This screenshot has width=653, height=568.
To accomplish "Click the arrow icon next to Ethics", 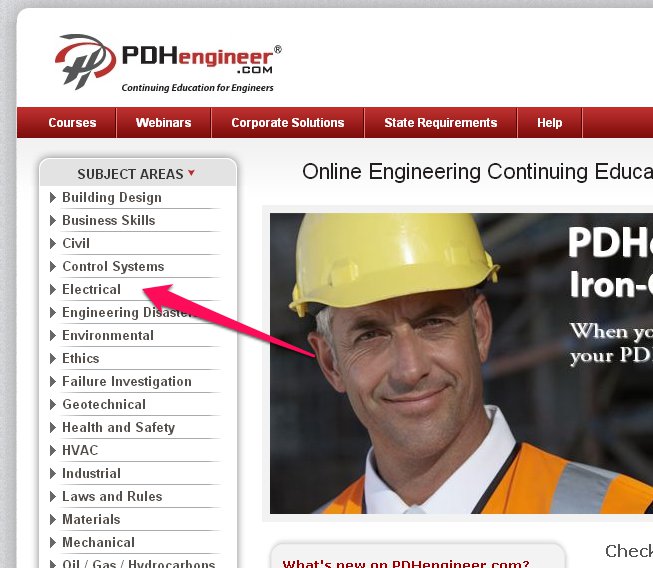I will pyautogui.click(x=53, y=358).
